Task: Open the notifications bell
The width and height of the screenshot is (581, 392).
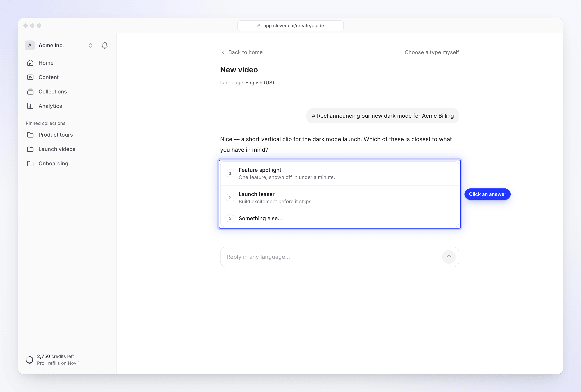Action: tap(105, 45)
